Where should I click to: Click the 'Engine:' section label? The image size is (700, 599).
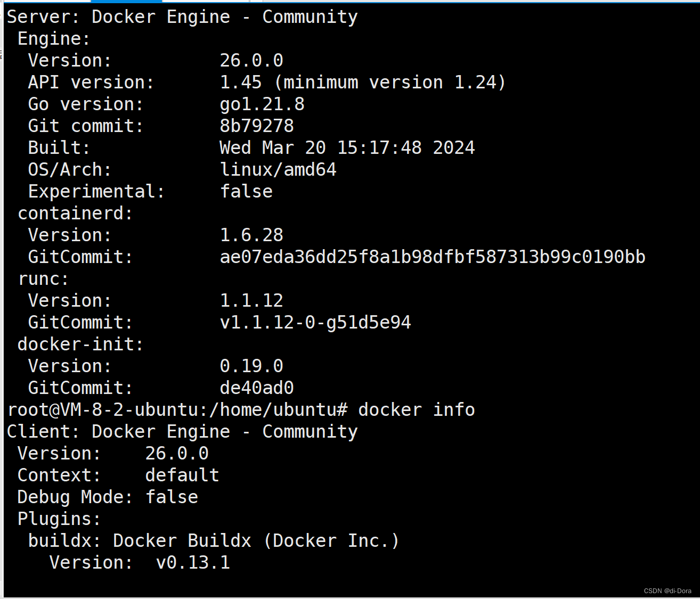tap(54, 39)
